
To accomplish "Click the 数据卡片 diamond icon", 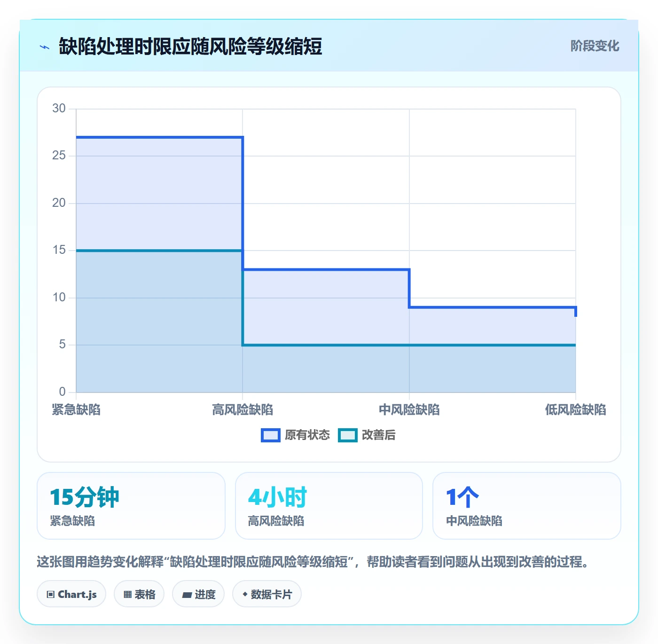I will tap(245, 594).
